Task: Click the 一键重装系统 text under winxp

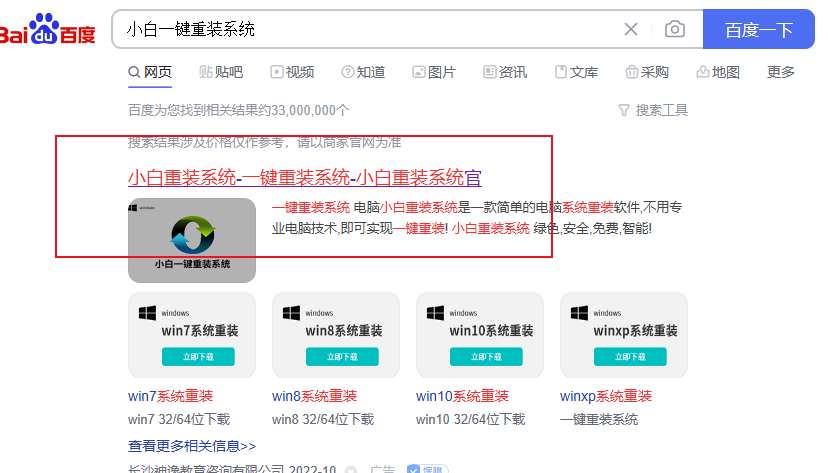Action: tap(599, 419)
